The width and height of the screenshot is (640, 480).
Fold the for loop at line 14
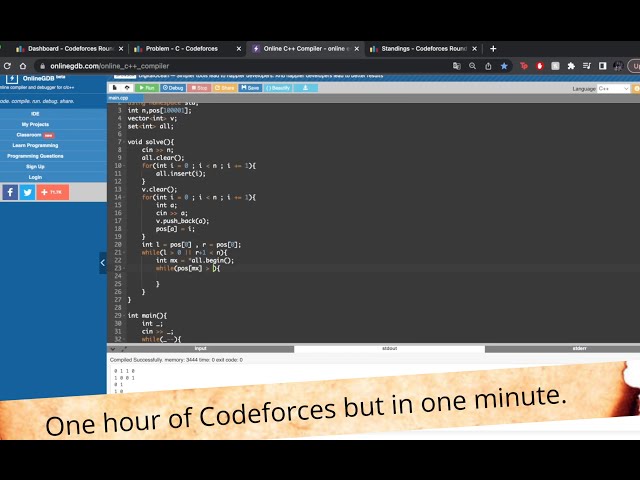(124, 198)
